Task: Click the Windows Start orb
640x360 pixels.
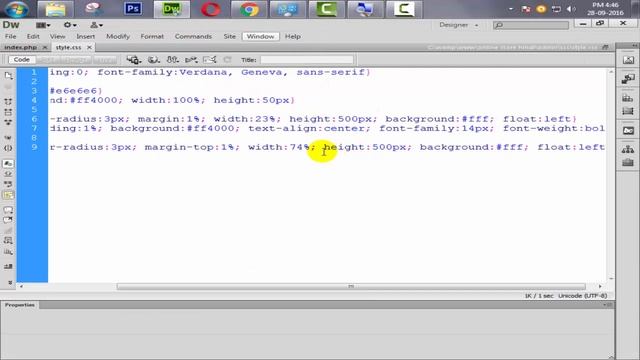Action: point(16,9)
